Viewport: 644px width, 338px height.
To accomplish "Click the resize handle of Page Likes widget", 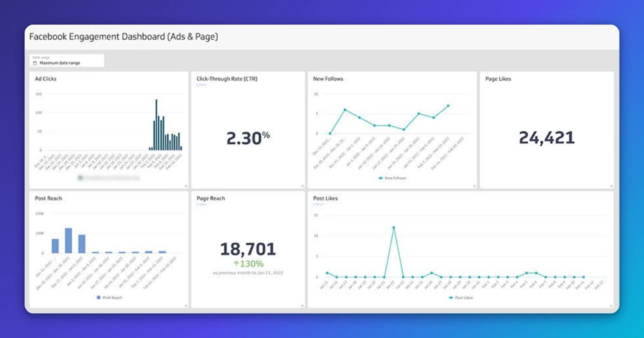I will 611,186.
